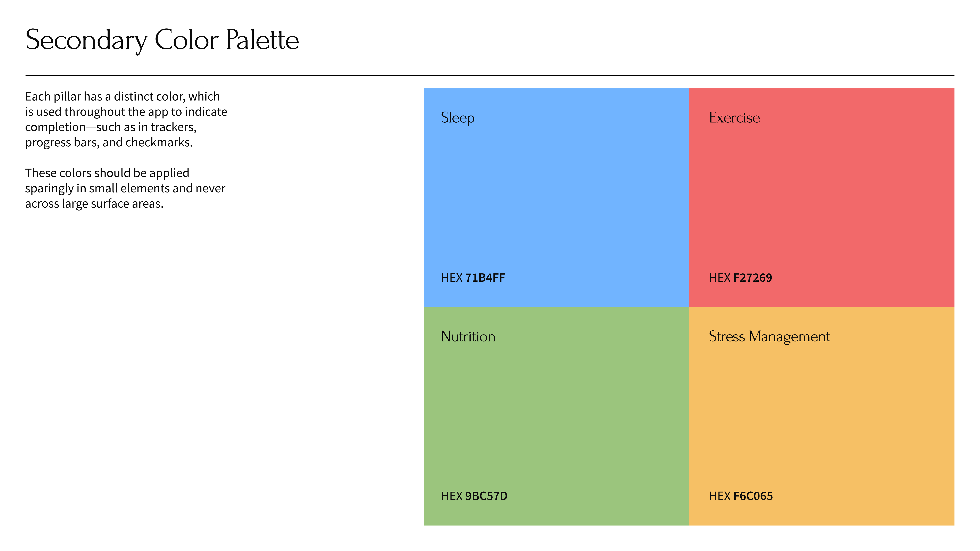
Task: Click the "Nutrition" label text
Action: (x=468, y=337)
